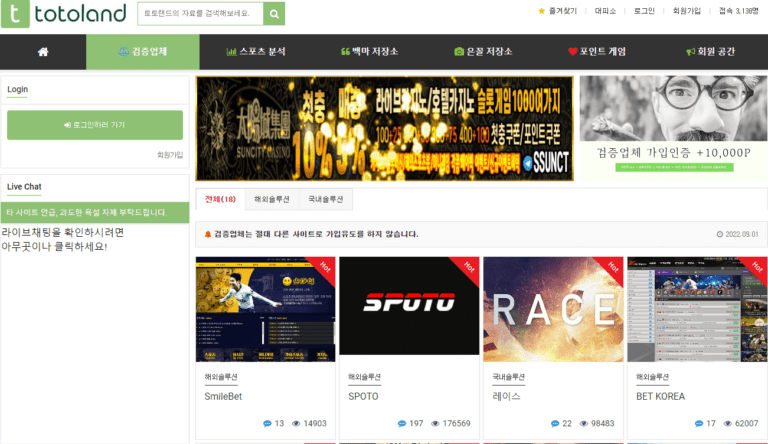Click views eye icon on SPOTO card

[435, 423]
